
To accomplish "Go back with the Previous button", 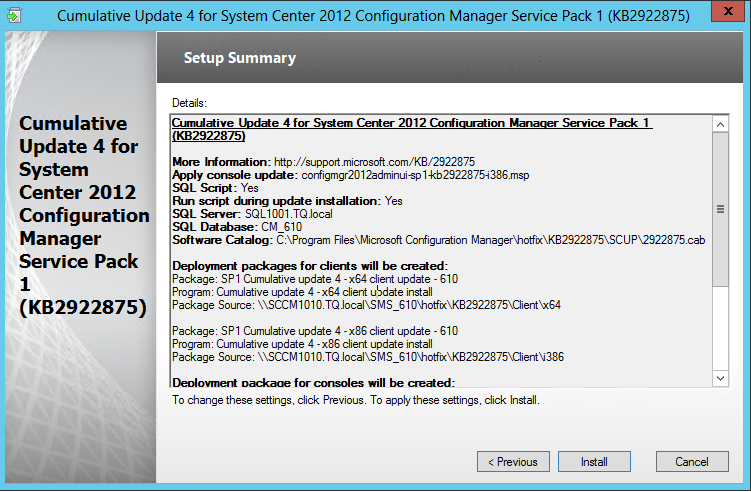I will click(x=513, y=462).
